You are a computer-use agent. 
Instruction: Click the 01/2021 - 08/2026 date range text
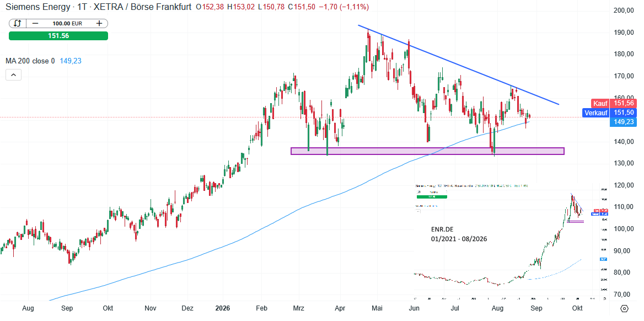coord(459,239)
